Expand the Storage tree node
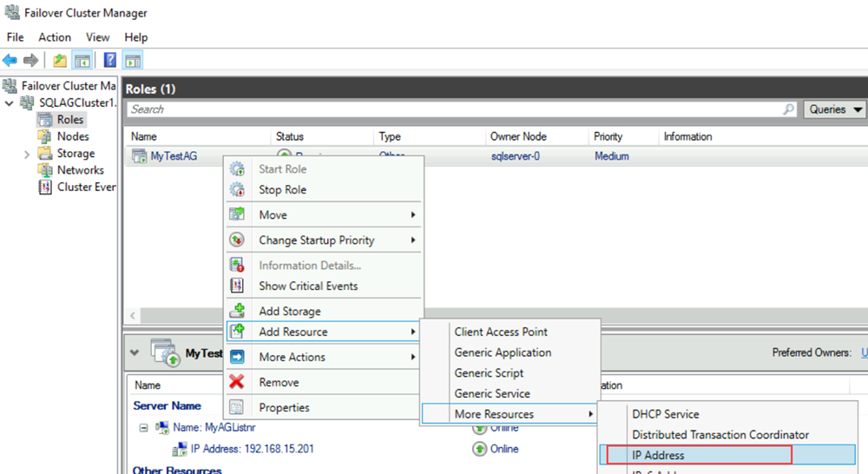The width and height of the screenshot is (868, 474). (x=27, y=154)
